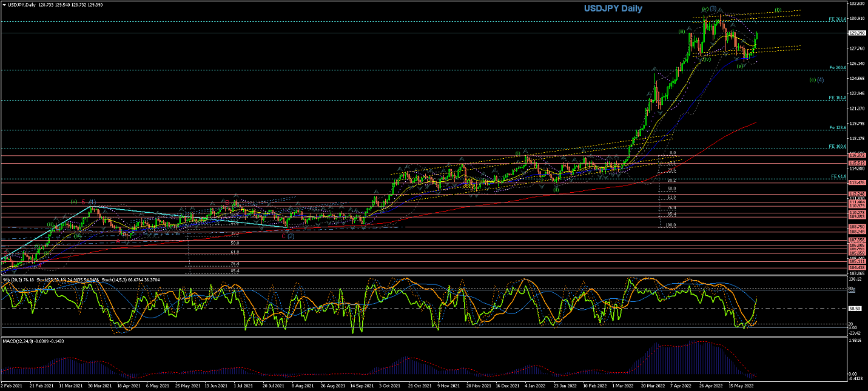Click the current price tag 129.390 on the axis
This screenshot has width=868, height=391.
(857, 33)
